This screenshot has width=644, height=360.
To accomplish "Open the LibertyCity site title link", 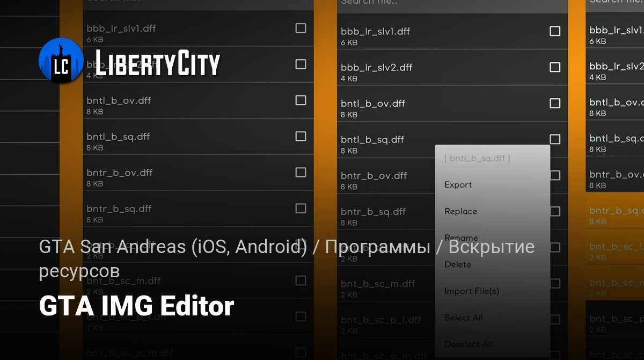I will (x=158, y=63).
